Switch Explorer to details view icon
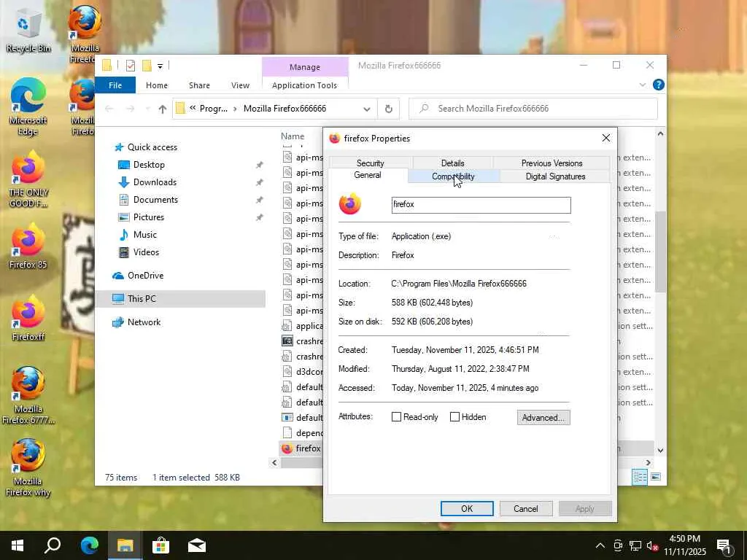The image size is (747, 560). (639, 477)
